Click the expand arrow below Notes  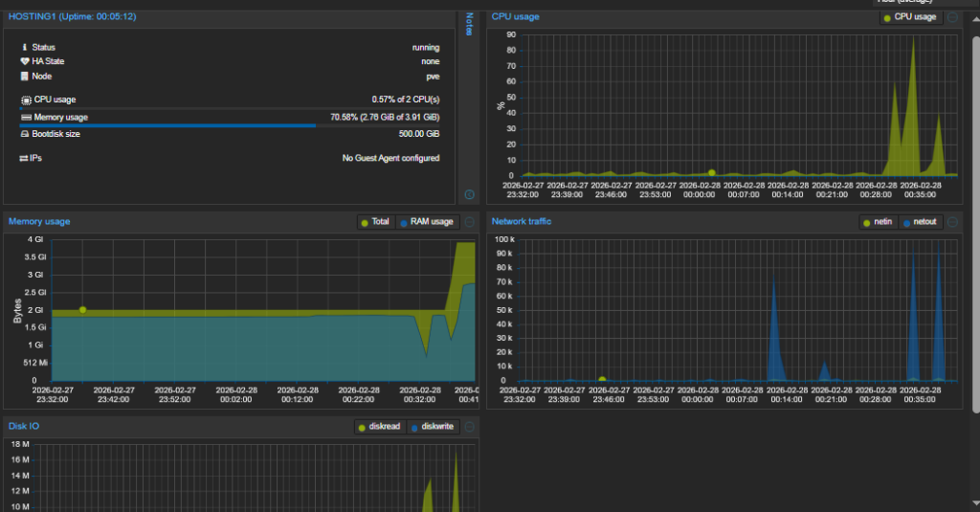pyautogui.click(x=469, y=194)
